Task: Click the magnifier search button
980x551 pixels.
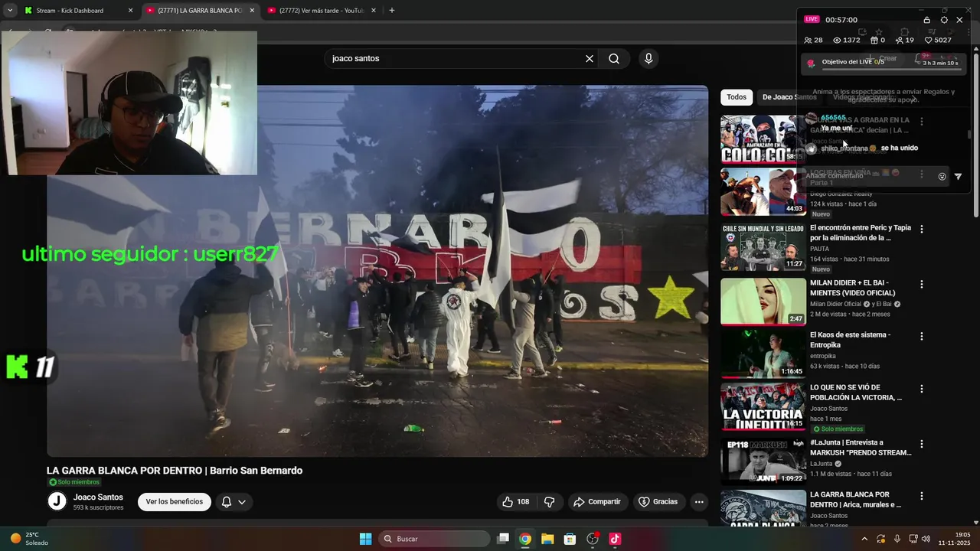Action: pyautogui.click(x=614, y=59)
